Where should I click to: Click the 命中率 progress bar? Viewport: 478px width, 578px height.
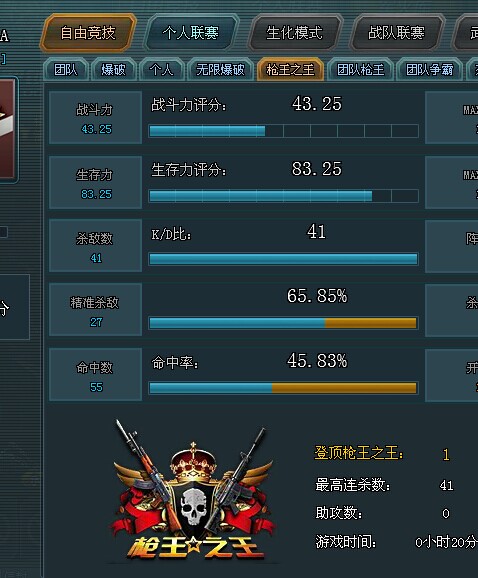(x=283, y=388)
